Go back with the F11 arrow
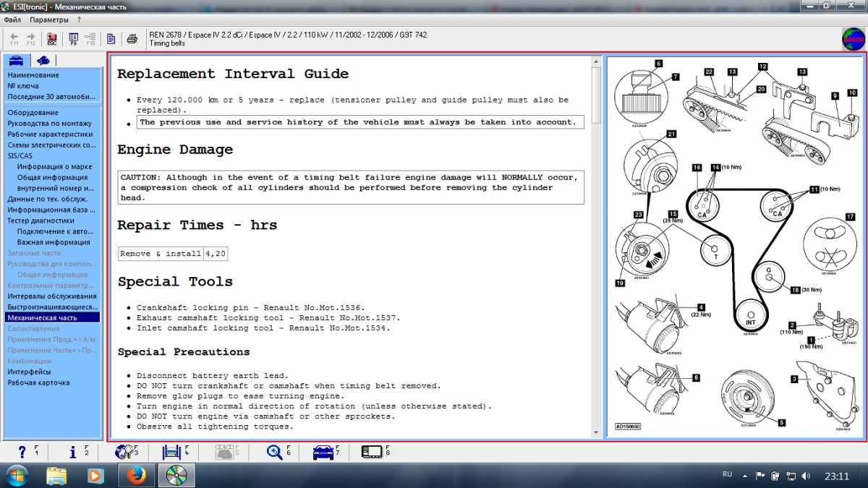Image resolution: width=868 pixels, height=488 pixels. click(14, 38)
